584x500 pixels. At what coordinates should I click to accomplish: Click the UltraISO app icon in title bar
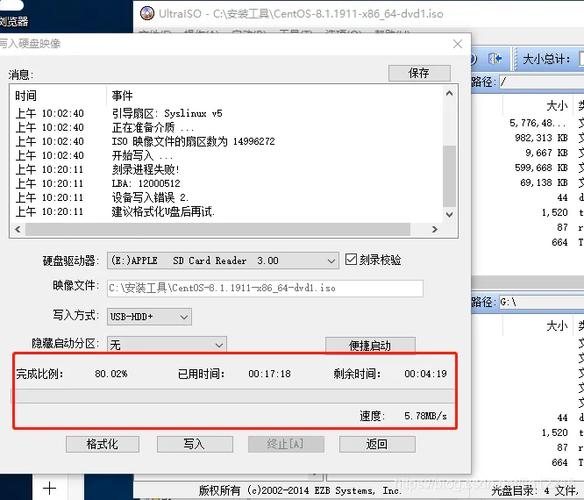pyautogui.click(x=147, y=13)
